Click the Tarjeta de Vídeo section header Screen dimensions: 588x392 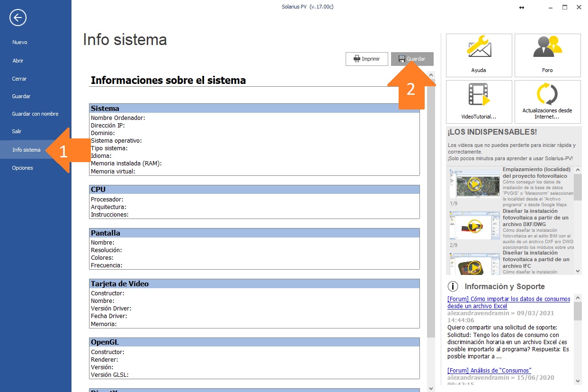[254, 283]
